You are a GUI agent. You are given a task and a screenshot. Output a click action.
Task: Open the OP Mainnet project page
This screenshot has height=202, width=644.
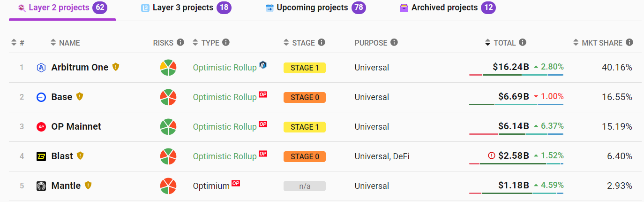76,127
